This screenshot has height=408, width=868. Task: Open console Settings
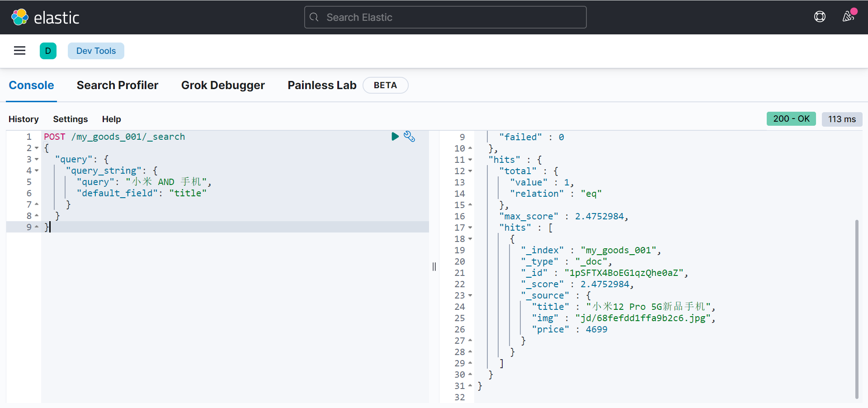71,119
